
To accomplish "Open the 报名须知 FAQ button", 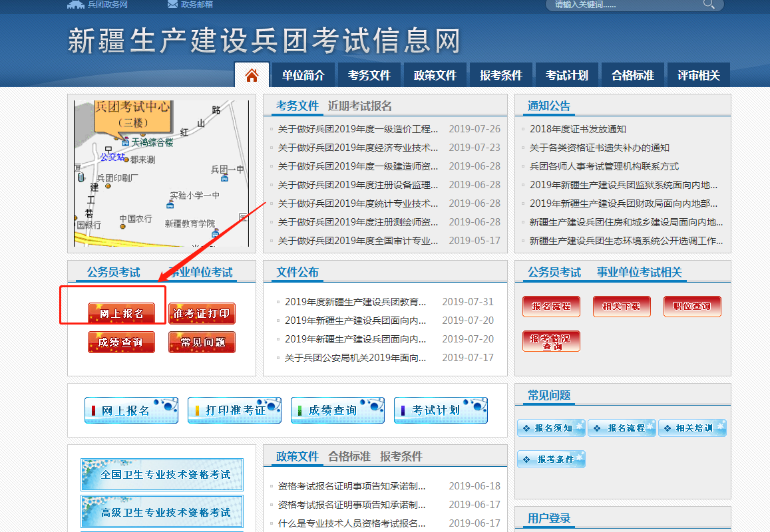I will coord(551,428).
